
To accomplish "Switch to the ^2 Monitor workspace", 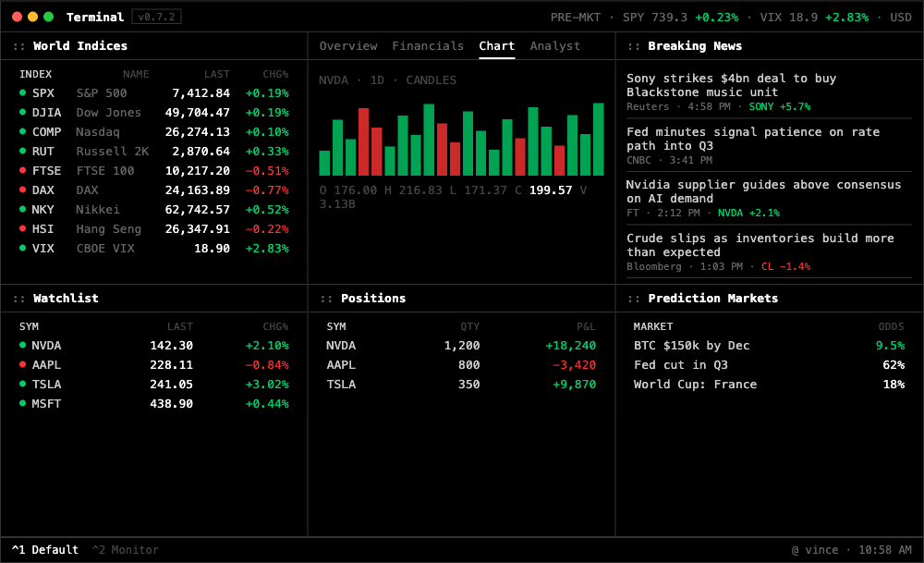I will (126, 550).
